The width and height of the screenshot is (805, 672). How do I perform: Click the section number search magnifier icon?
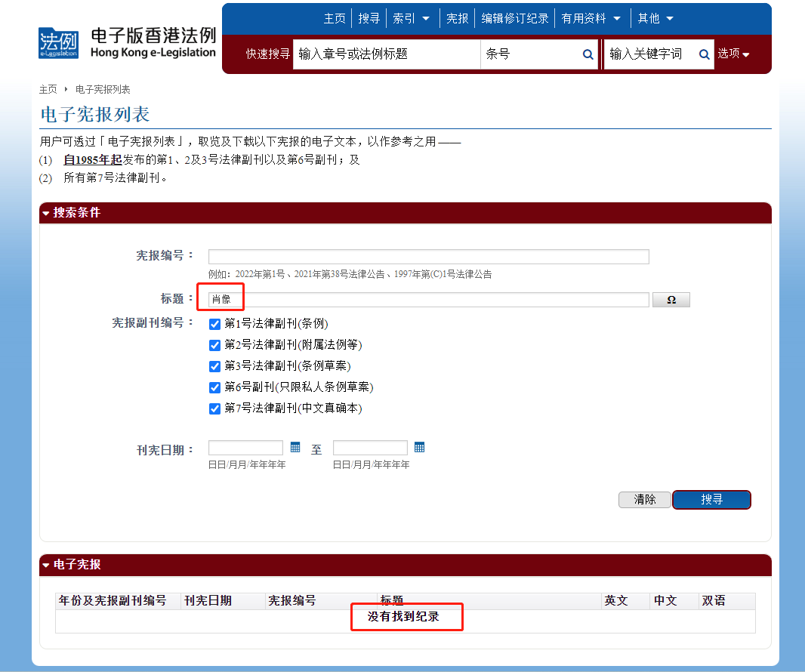click(588, 54)
